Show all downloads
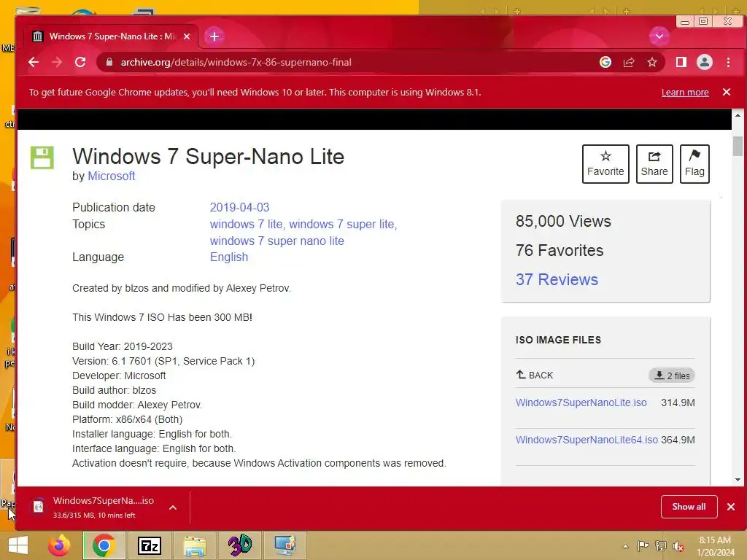The width and height of the screenshot is (747, 560). click(689, 507)
